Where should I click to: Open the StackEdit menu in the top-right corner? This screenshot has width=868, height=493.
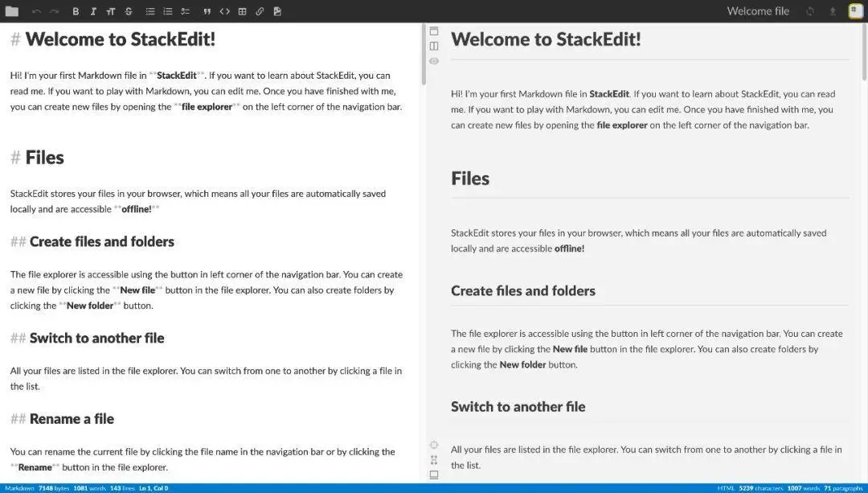pyautogui.click(x=855, y=10)
